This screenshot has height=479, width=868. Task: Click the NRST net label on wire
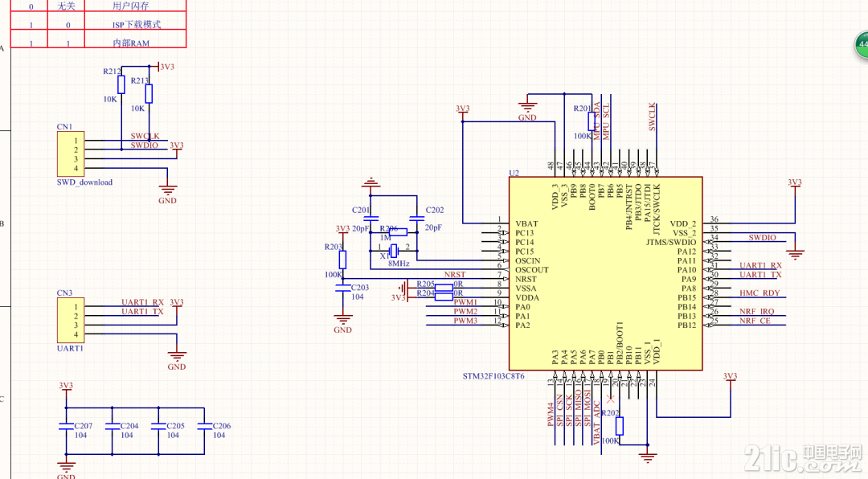pyautogui.click(x=455, y=275)
